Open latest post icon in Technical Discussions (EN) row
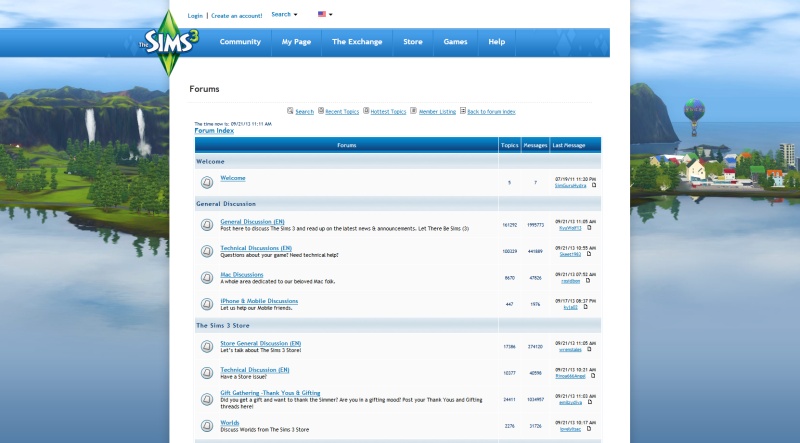 point(589,254)
